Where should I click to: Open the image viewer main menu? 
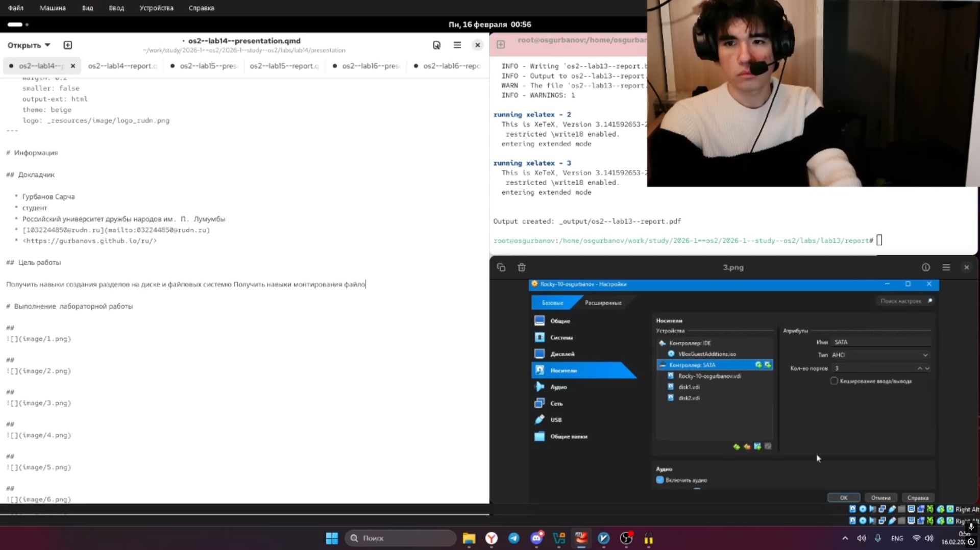point(946,267)
